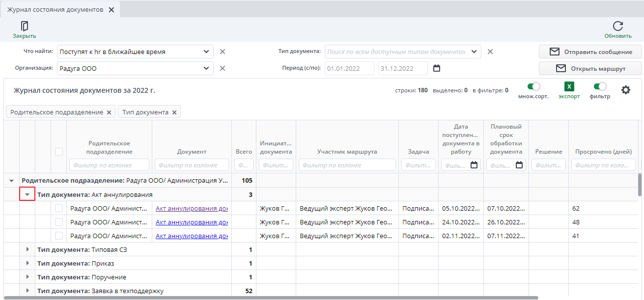Screen dimensions: 644x300
Task: Click the horizontal scrollbar at the table bottom
Action: pyautogui.click(x=270, y=298)
